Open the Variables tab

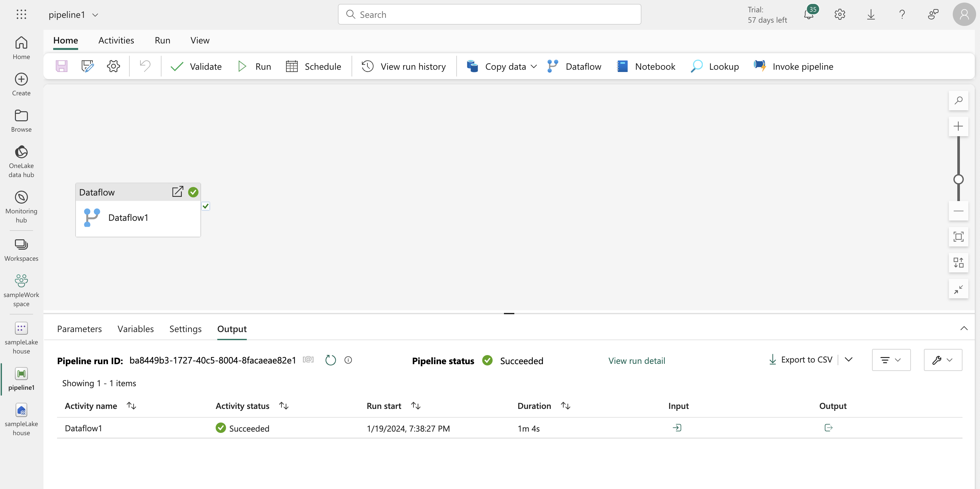(x=136, y=329)
